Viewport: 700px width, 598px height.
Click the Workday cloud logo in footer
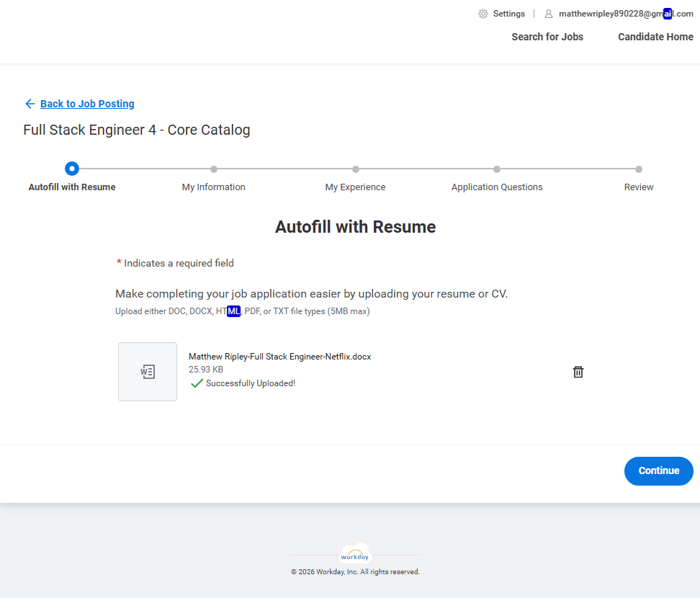pyautogui.click(x=355, y=554)
